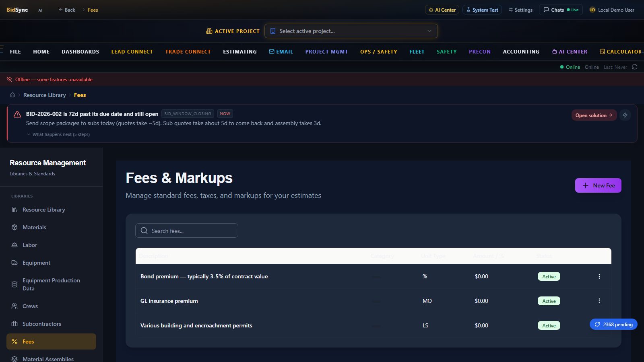This screenshot has width=644, height=362.
Task: Click the New Fee button
Action: (598, 185)
